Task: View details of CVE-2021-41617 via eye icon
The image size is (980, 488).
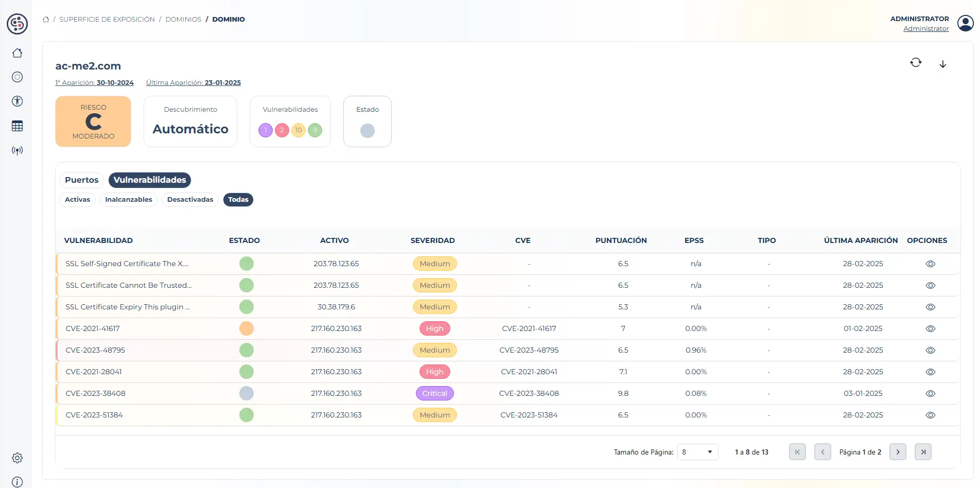Action: coord(930,328)
